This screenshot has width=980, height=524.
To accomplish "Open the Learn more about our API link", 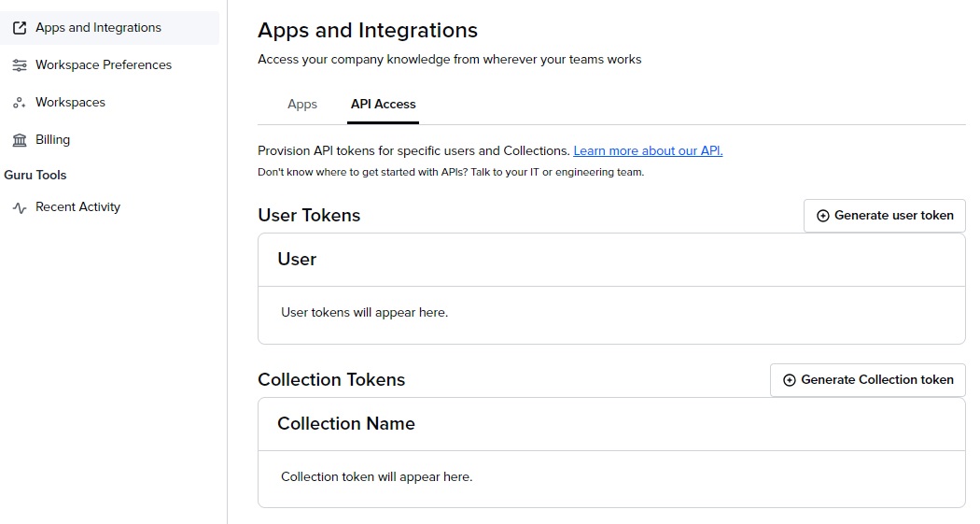I will pos(648,150).
